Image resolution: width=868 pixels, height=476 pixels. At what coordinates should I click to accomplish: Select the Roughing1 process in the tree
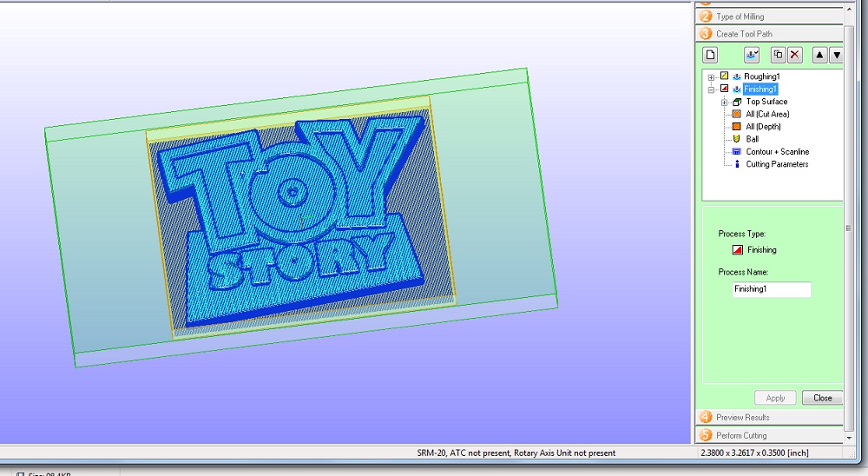tap(762, 76)
